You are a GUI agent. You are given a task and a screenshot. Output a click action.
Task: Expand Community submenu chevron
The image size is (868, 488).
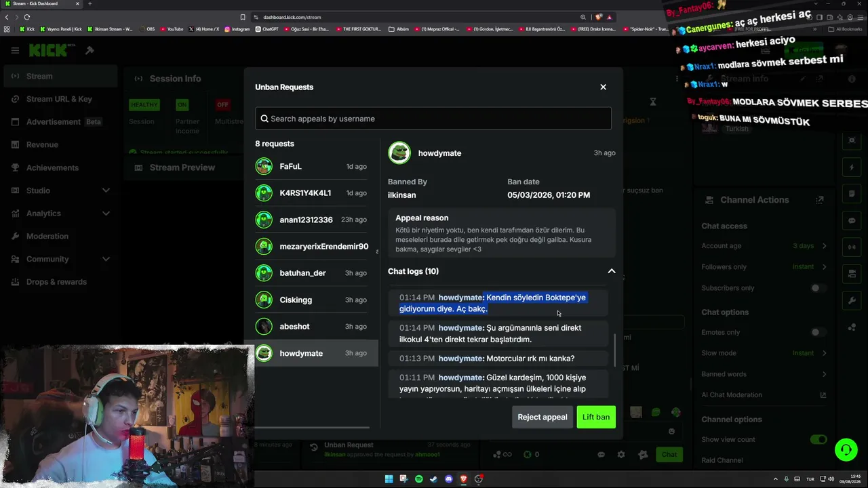(106, 259)
